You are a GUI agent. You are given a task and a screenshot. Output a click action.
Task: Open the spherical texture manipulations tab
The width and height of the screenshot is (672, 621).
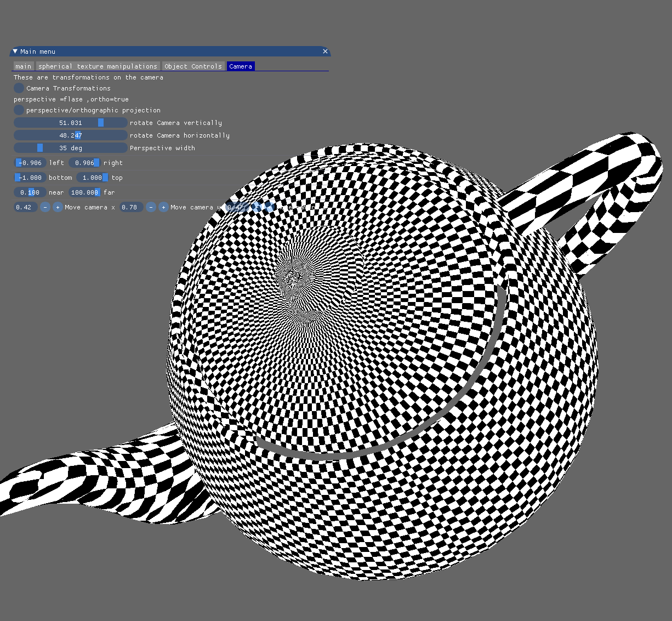[x=97, y=66]
